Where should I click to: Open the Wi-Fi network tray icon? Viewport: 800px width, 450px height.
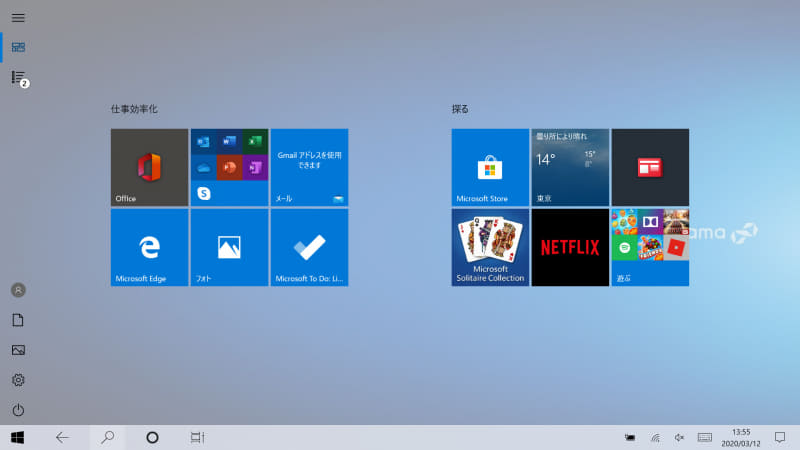tap(656, 438)
